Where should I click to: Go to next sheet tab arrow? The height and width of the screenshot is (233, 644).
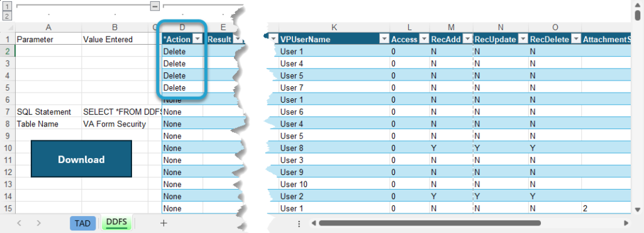point(38,223)
